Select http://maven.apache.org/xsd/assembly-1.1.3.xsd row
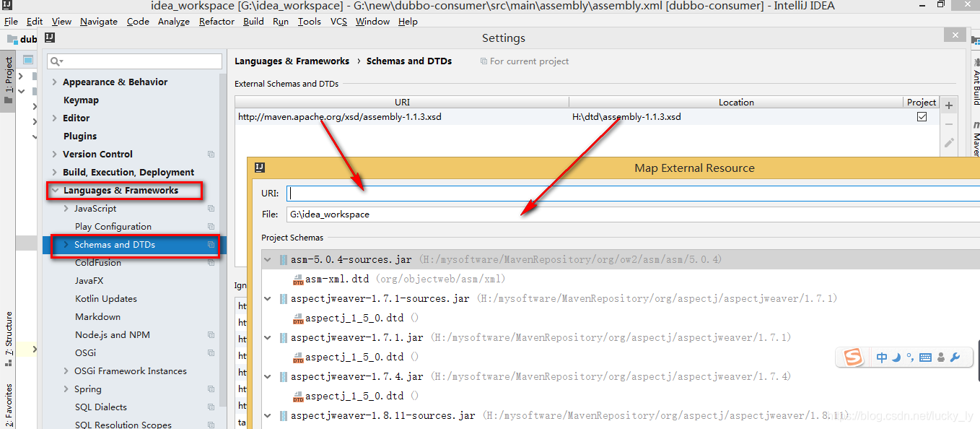 pos(587,116)
